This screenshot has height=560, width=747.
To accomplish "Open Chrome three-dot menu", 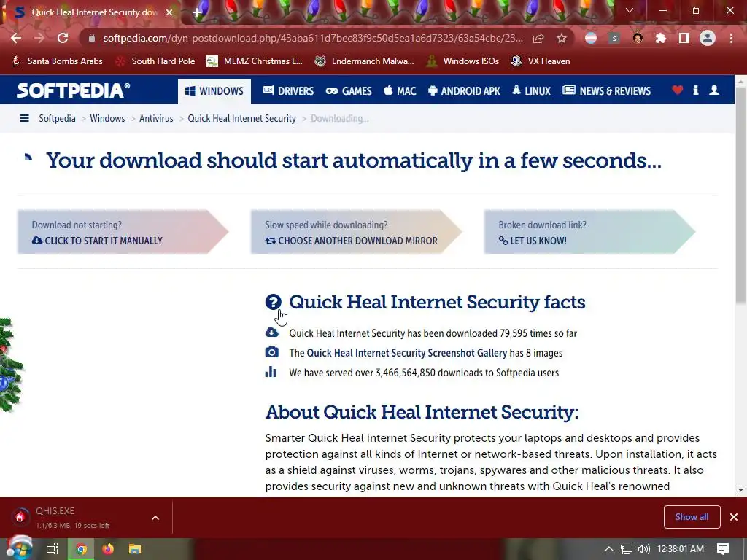I will 731,38.
